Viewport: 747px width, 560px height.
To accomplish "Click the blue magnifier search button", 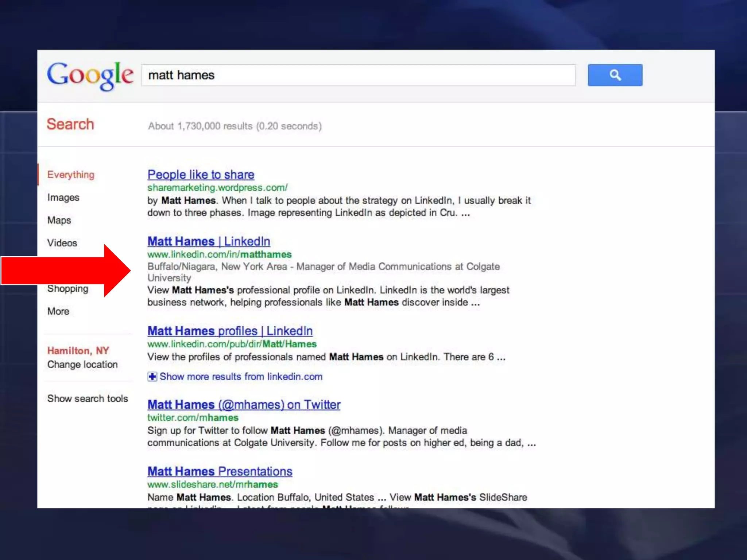I will pyautogui.click(x=615, y=75).
